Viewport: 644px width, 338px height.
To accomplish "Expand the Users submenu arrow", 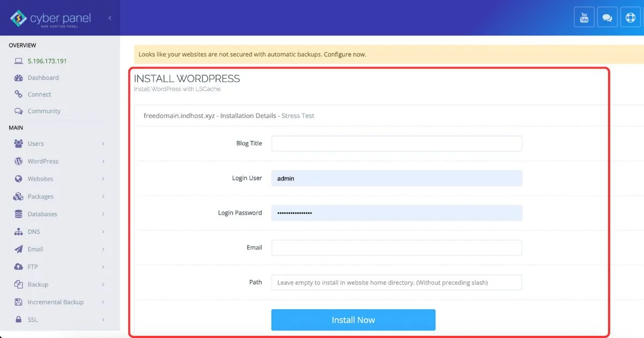I will click(103, 144).
